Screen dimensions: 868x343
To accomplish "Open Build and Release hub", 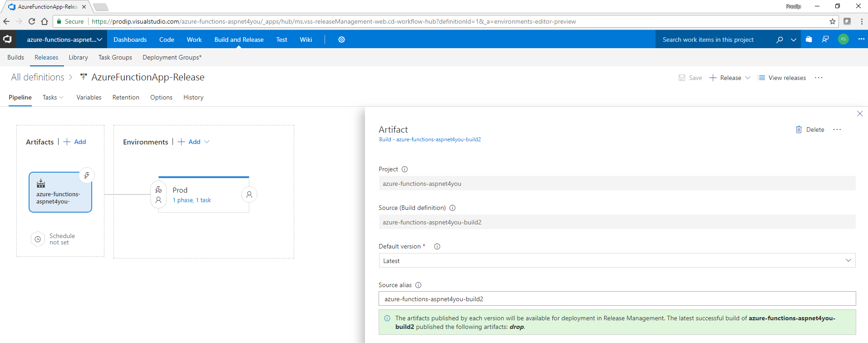I will [x=239, y=40].
